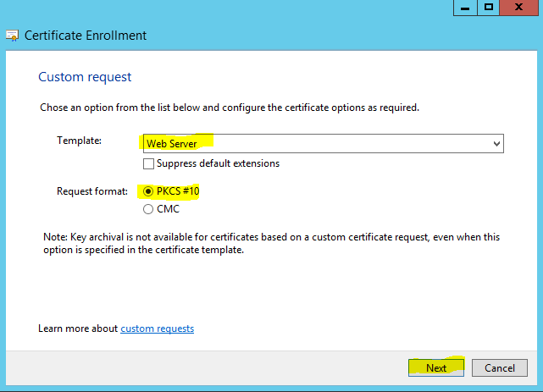
Task: Cancel the certificate request
Action: pos(500,367)
